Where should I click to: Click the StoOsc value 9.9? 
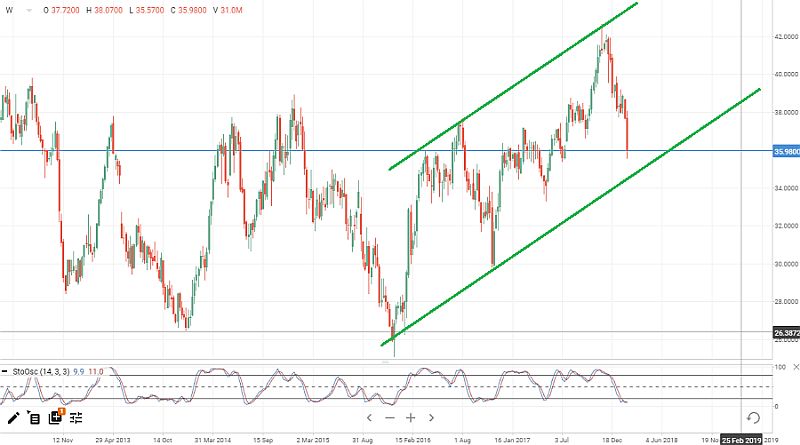tap(79, 372)
